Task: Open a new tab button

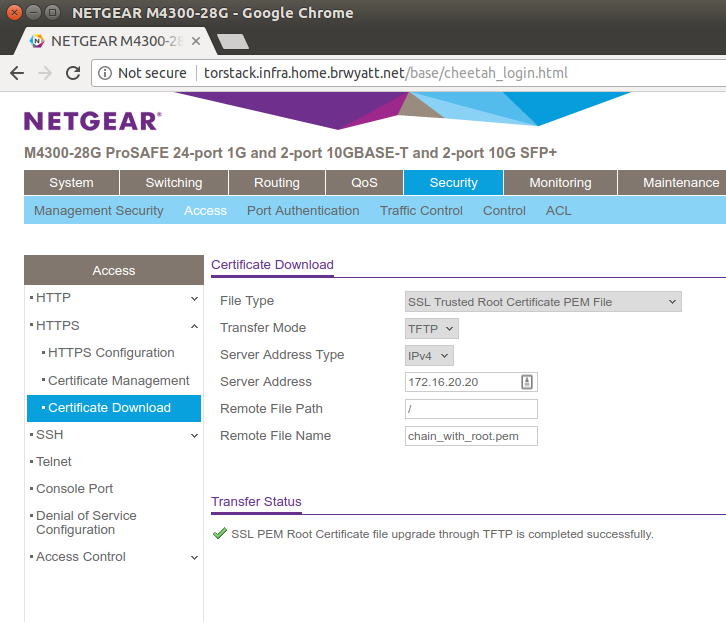Action: pos(233,41)
